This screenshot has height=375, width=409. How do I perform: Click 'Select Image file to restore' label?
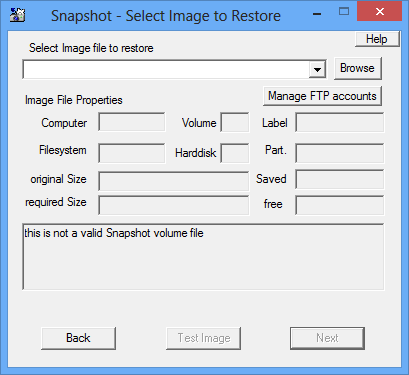tap(91, 48)
